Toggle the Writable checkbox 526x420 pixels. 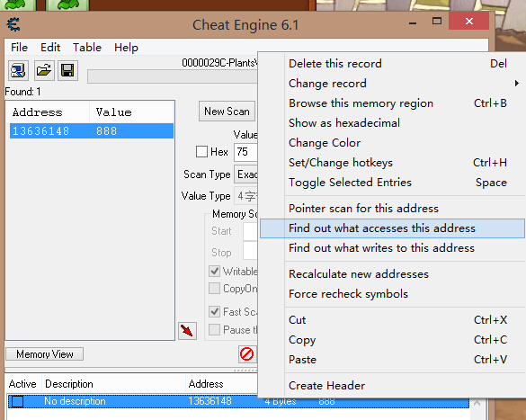pyautogui.click(x=214, y=271)
